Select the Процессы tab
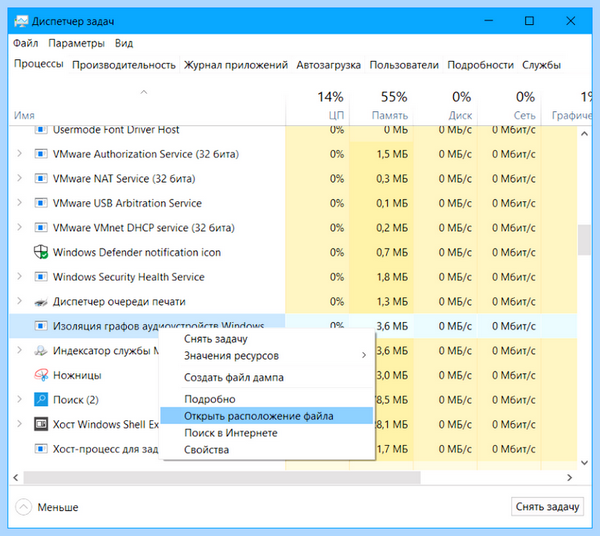The height and width of the screenshot is (536, 600). (39, 64)
